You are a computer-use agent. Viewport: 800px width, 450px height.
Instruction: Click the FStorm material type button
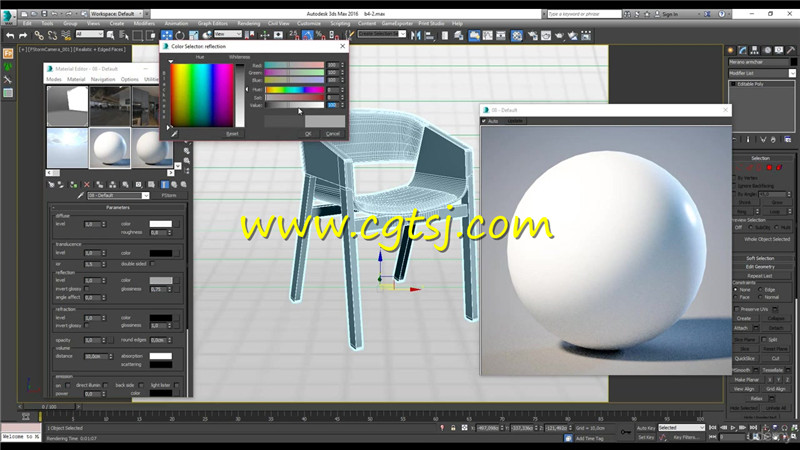click(169, 195)
